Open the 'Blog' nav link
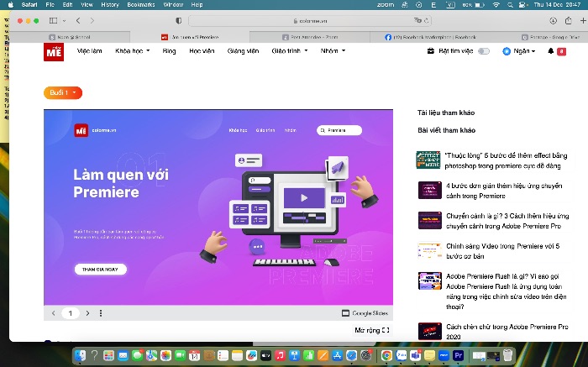The width and height of the screenshot is (588, 367). point(169,50)
